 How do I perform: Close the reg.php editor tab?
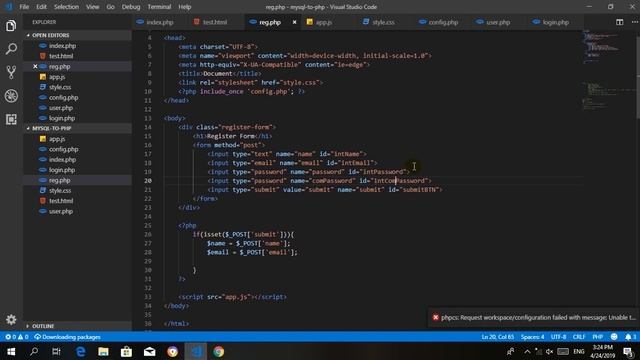point(294,22)
